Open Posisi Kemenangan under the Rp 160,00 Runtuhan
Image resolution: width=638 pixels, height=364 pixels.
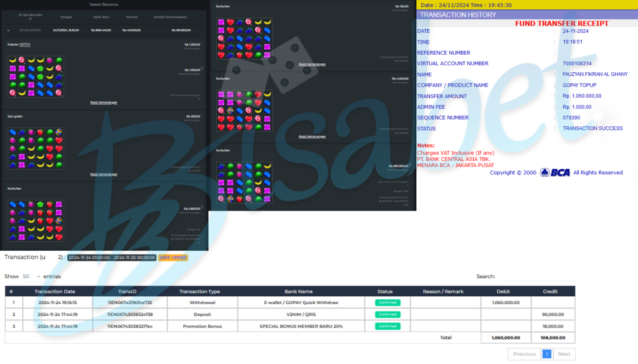312,64
